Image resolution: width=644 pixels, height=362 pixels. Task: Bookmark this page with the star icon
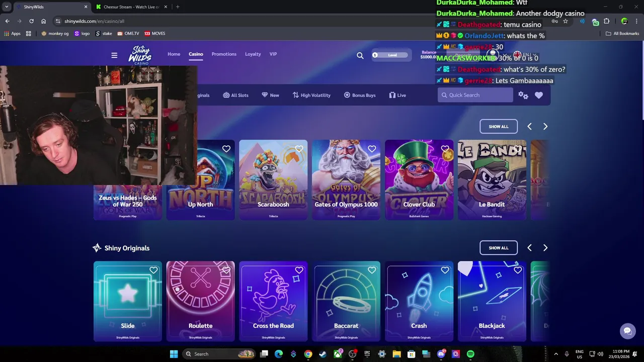pos(566,21)
